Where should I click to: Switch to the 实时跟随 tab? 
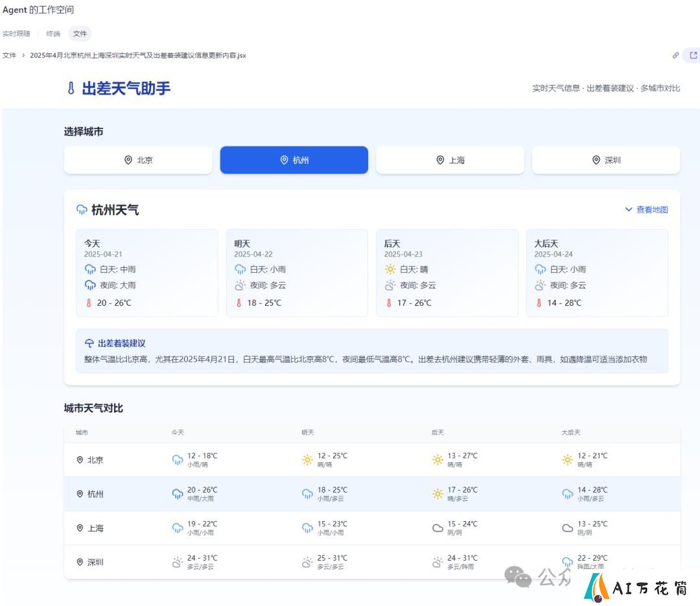[16, 34]
